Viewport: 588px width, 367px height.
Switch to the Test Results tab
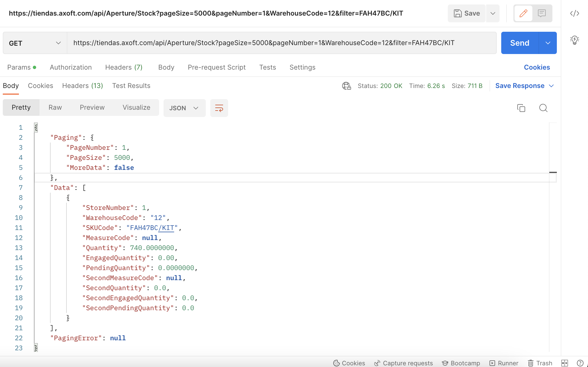[131, 86]
